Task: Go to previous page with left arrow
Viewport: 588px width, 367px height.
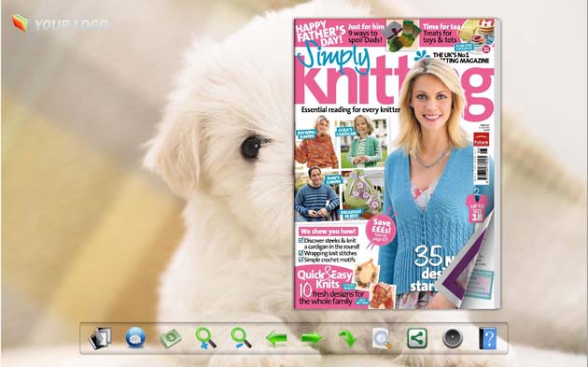Action: coord(276,338)
